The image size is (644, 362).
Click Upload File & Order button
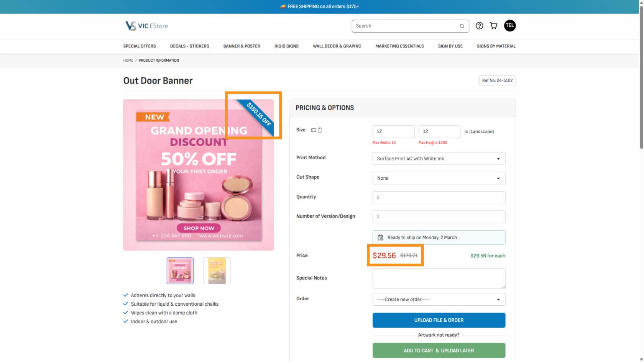coord(439,320)
